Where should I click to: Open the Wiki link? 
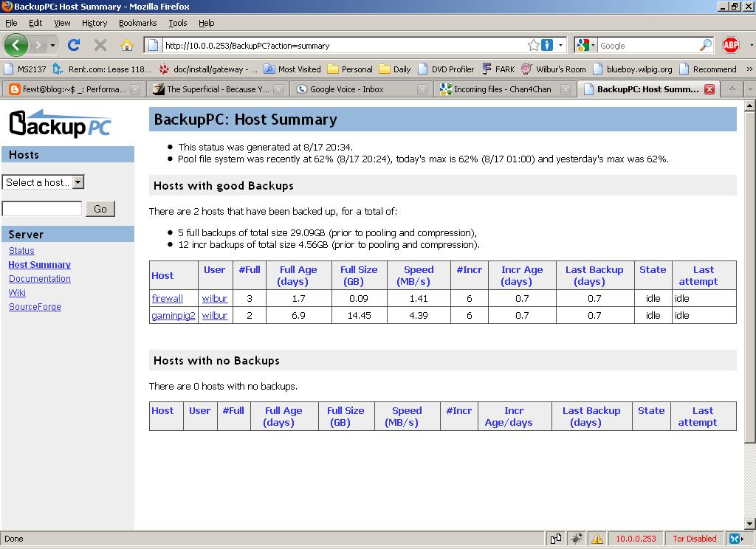tap(17, 292)
